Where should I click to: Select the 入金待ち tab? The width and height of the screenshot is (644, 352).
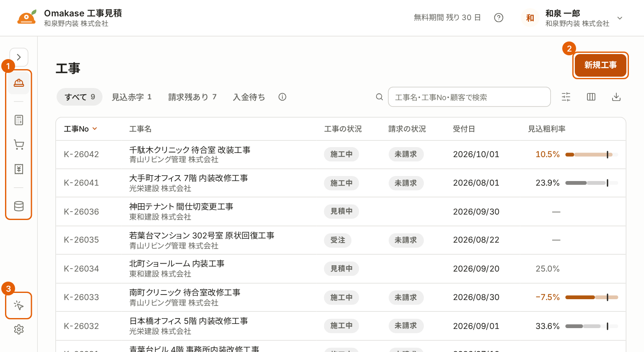(x=249, y=97)
